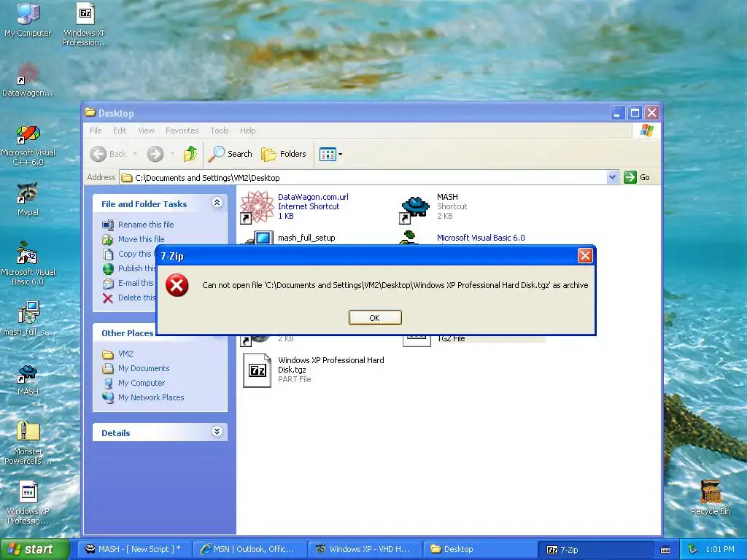
Task: Select Microsoft Visual Basic 6.0 desktop icon
Action: [28, 263]
